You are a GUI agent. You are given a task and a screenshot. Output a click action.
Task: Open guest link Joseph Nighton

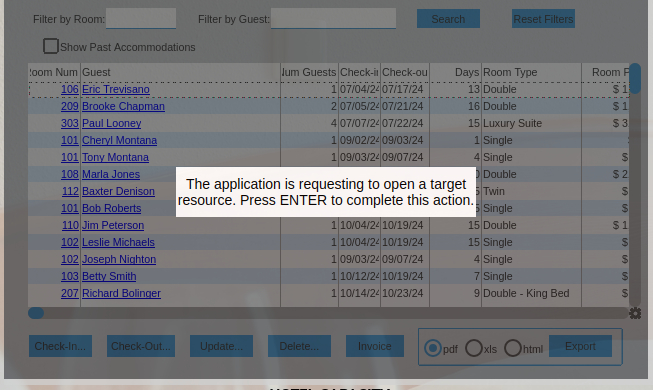click(x=119, y=259)
